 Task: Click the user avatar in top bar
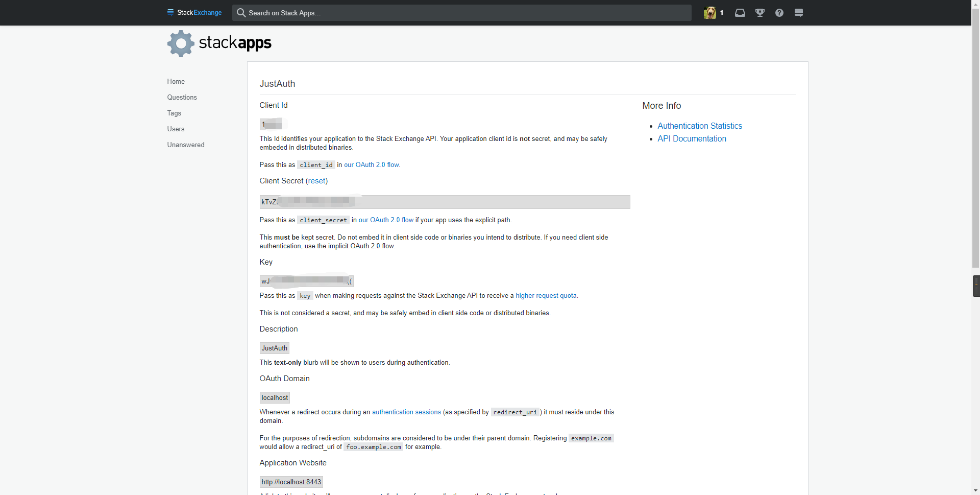[709, 13]
